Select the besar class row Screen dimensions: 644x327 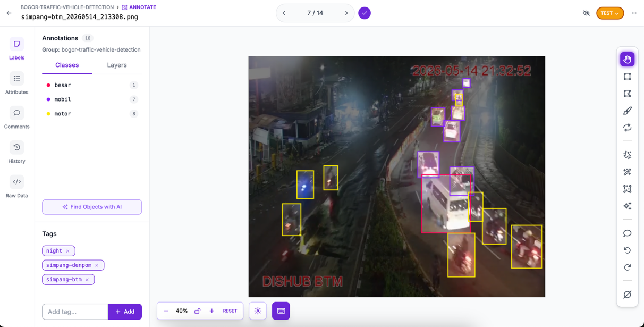tap(92, 85)
